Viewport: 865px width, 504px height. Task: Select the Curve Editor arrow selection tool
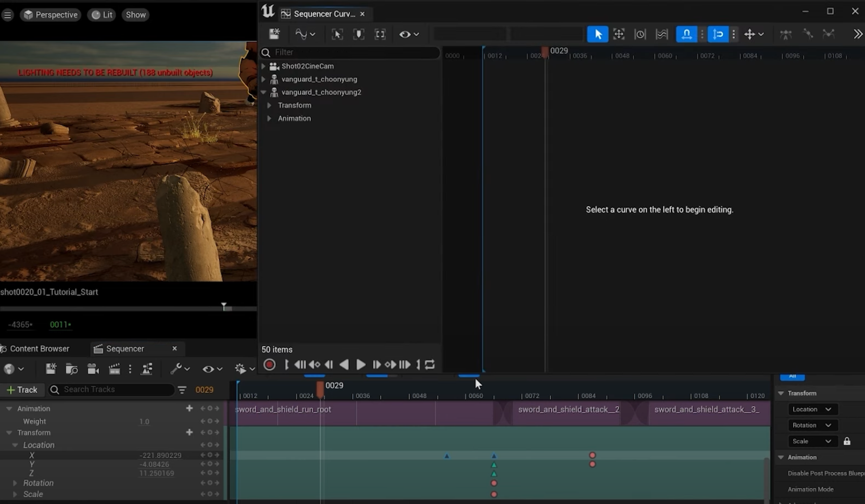tap(597, 34)
